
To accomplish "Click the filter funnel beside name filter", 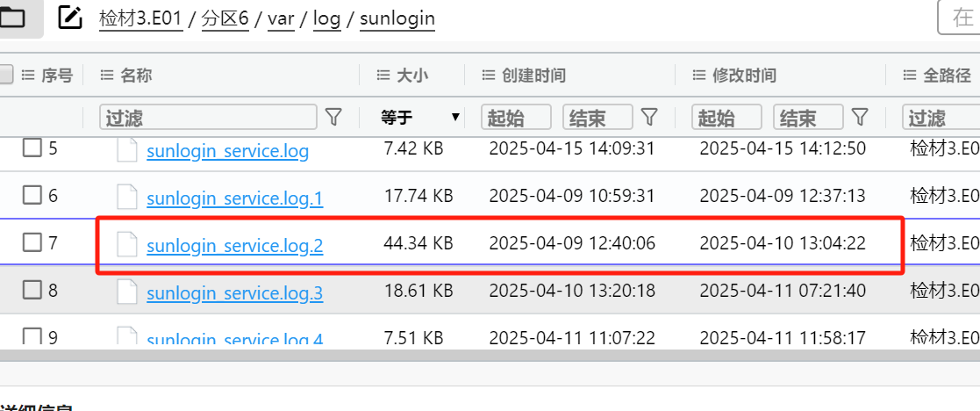I will [333, 117].
